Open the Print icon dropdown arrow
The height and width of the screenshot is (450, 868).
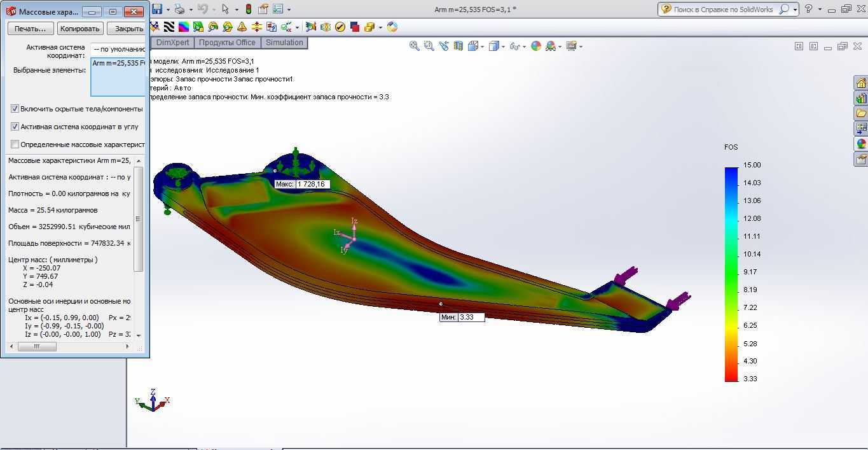click(191, 10)
